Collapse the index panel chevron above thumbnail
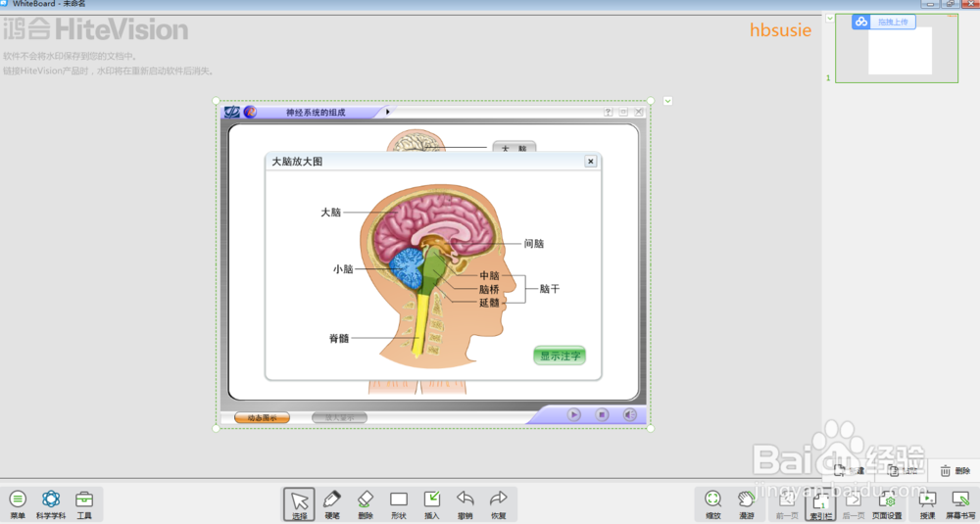The width and height of the screenshot is (980, 524). [x=830, y=18]
